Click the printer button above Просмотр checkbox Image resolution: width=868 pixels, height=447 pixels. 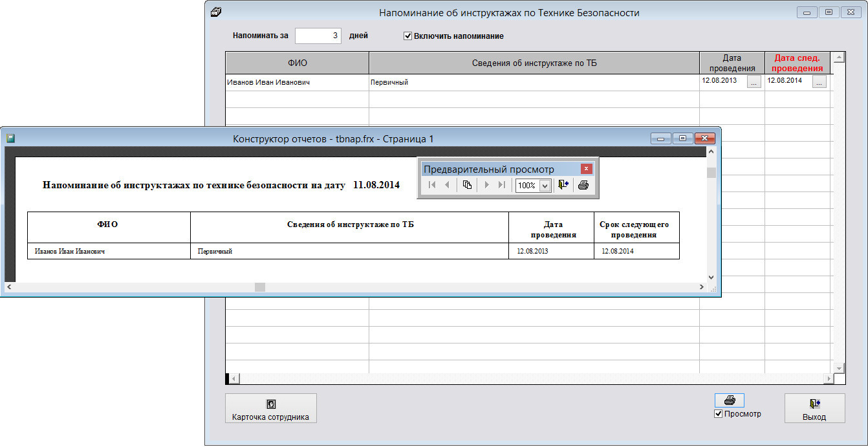pyautogui.click(x=729, y=400)
